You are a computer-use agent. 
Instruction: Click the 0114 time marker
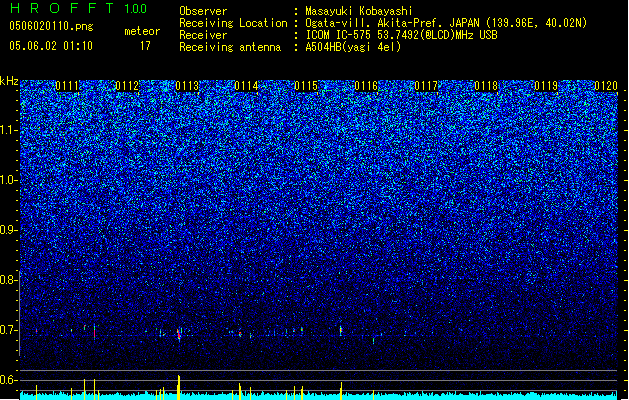(246, 86)
